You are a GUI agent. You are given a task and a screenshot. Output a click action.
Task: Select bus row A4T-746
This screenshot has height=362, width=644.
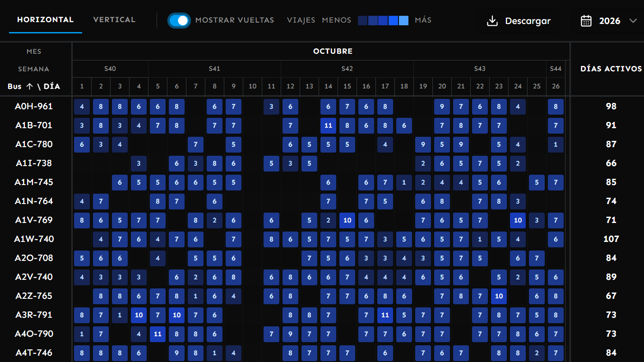click(34, 353)
